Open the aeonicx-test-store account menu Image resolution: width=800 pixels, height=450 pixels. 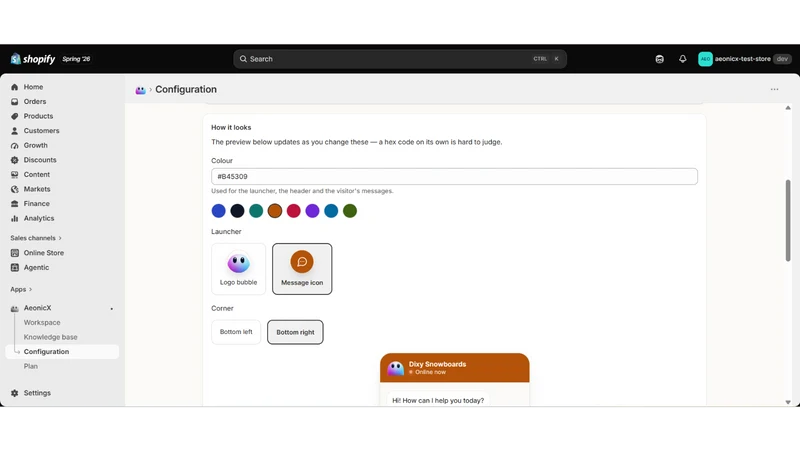(x=744, y=59)
